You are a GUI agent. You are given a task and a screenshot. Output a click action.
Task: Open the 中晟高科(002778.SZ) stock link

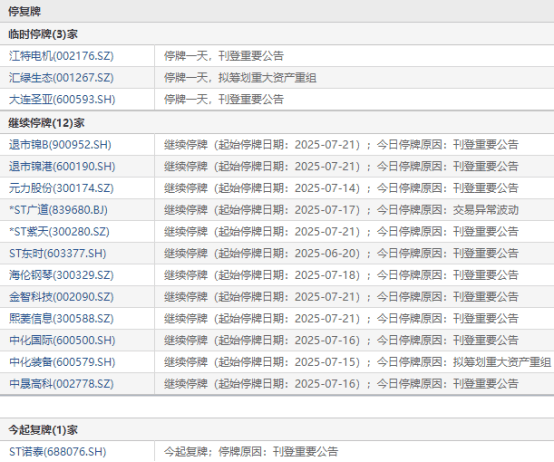pos(61,384)
